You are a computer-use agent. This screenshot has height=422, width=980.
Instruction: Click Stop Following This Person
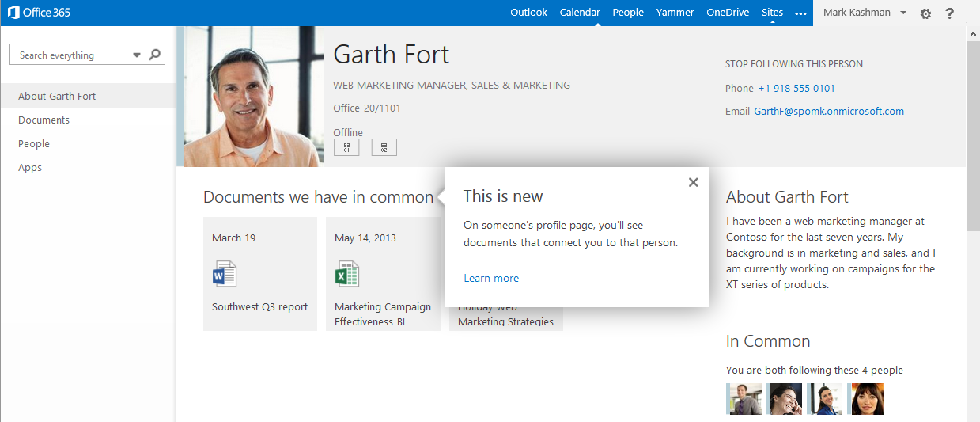coord(794,64)
